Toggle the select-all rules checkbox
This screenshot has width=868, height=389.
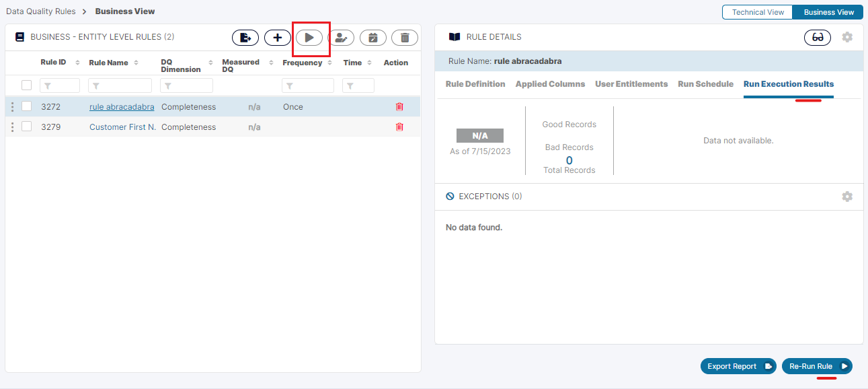click(x=27, y=85)
